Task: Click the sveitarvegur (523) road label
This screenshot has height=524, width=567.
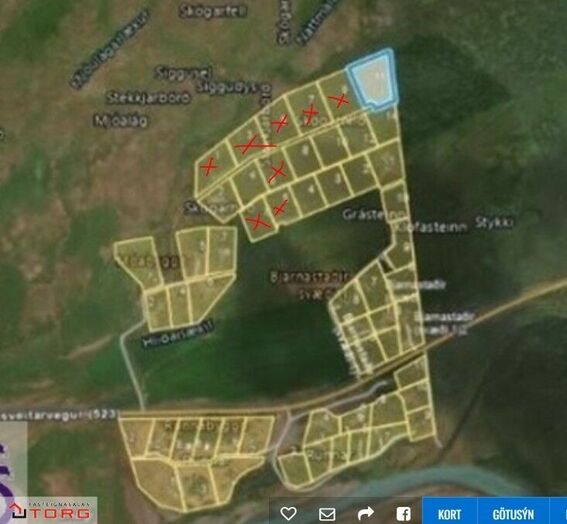Action: pos(59,414)
